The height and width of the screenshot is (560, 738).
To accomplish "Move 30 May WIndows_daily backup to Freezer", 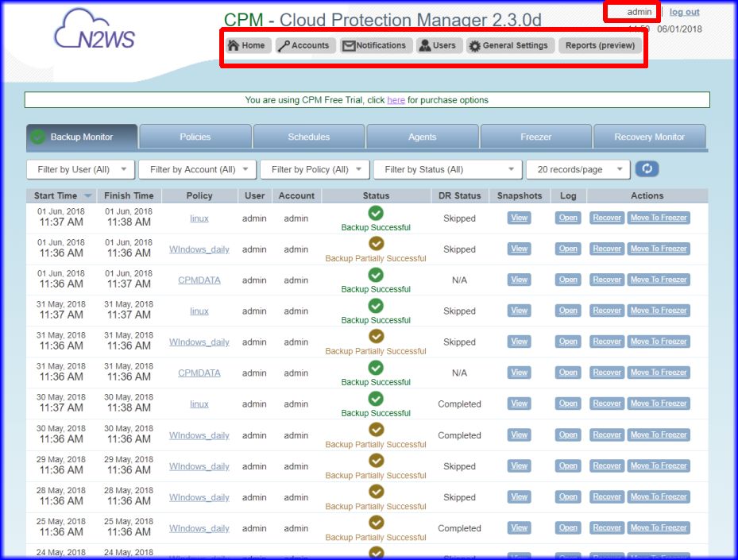I will click(659, 434).
